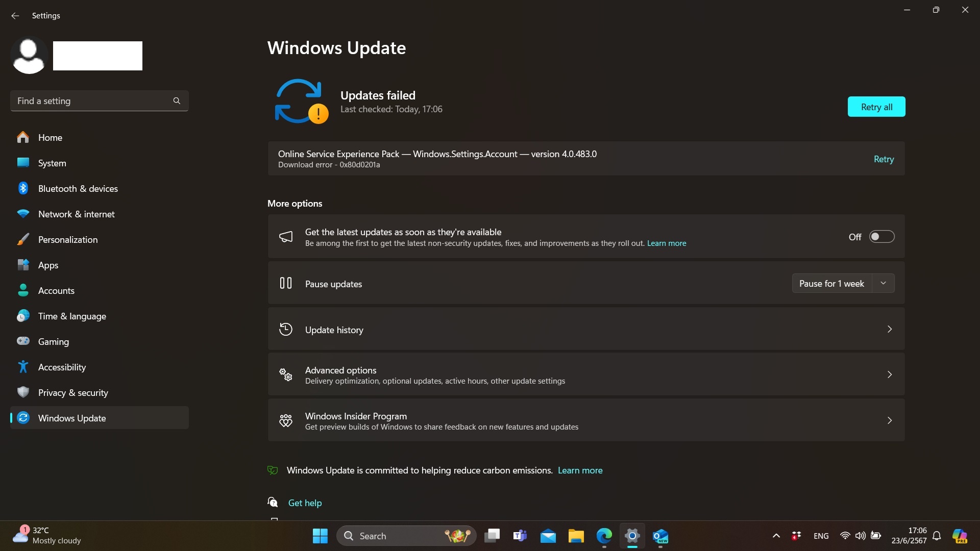Click the Gaming controller icon in sidebar
Screen dimensions: 980x551
[23, 341]
